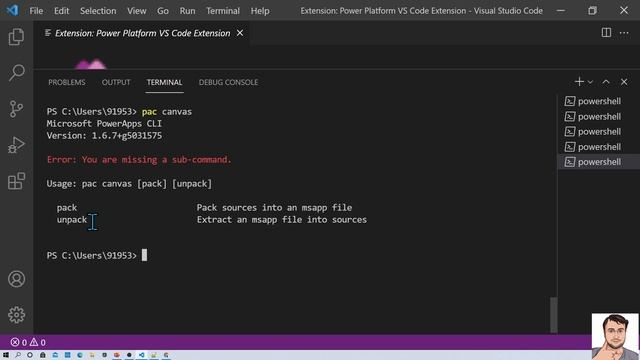Open the Edge browser in taskbar
Screen dimensions: 640x360
coord(80,355)
